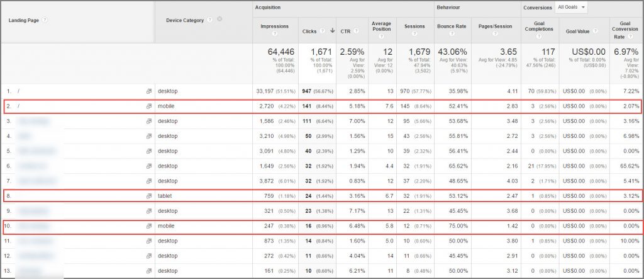Screen dimensions: 644x279
Task: Open help icon beside Clicks header
Action: (x=322, y=30)
